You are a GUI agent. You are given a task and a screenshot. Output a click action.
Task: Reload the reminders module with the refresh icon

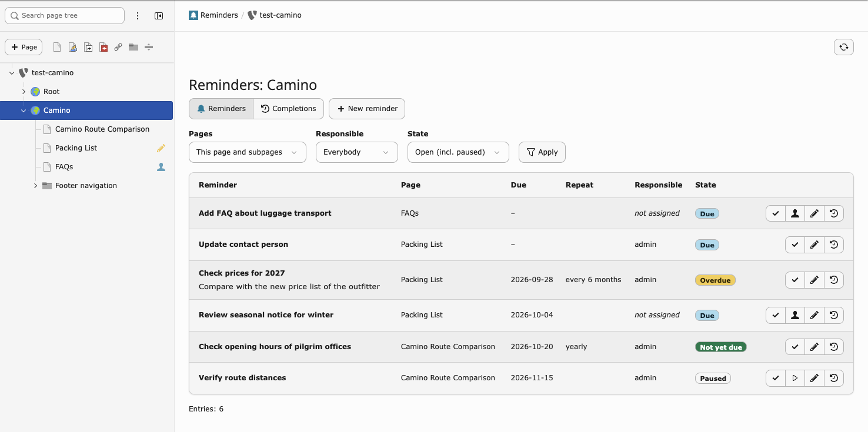[x=844, y=47]
